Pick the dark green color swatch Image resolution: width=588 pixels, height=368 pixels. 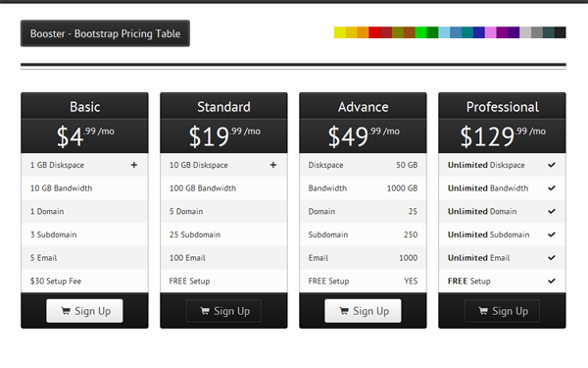(433, 32)
